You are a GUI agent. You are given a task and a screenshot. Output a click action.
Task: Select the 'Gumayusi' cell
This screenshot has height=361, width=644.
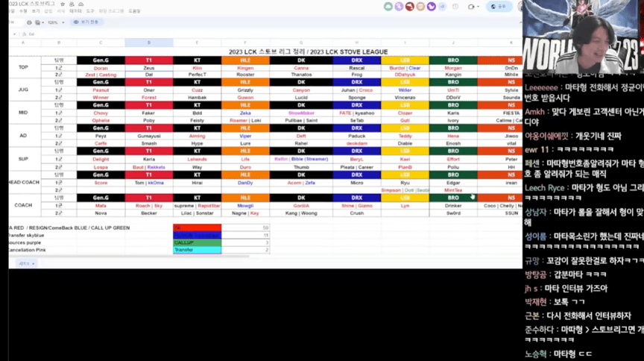pos(149,136)
